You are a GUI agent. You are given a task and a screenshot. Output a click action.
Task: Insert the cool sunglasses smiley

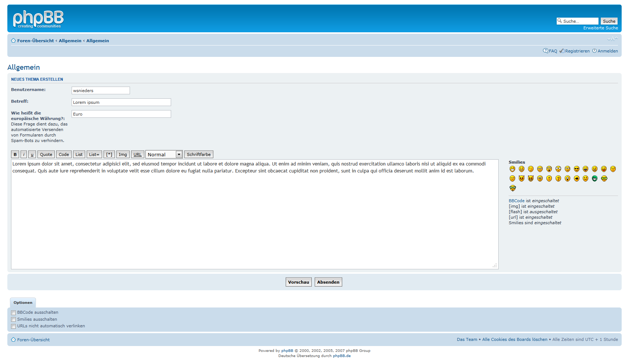[x=576, y=169]
